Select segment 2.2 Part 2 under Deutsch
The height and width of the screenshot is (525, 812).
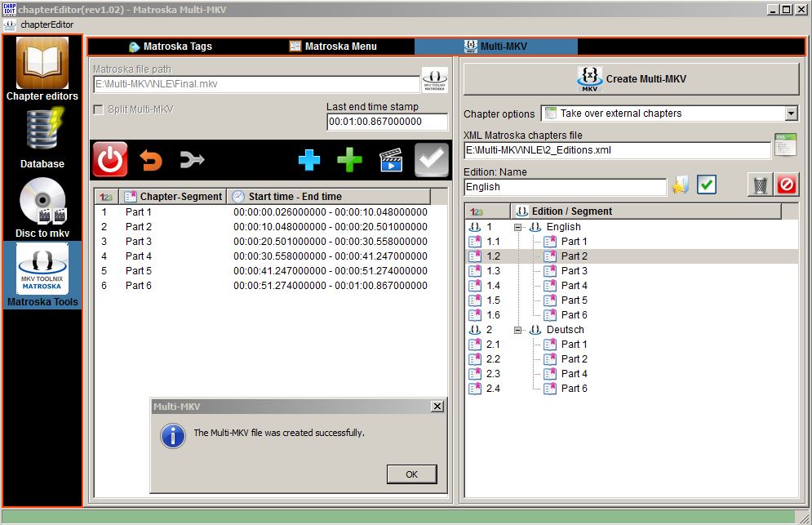point(574,358)
